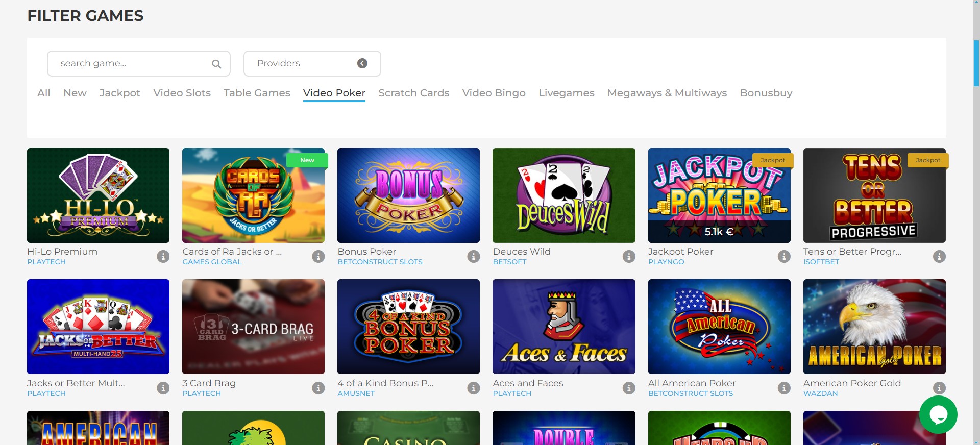Viewport: 980px width, 445px height.
Task: Switch to the Jackpot tab
Action: click(120, 93)
